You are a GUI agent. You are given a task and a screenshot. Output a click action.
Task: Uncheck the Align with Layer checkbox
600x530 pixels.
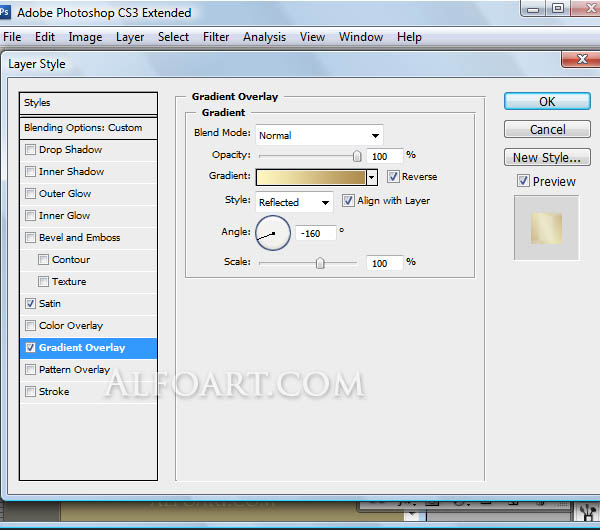[x=348, y=201]
